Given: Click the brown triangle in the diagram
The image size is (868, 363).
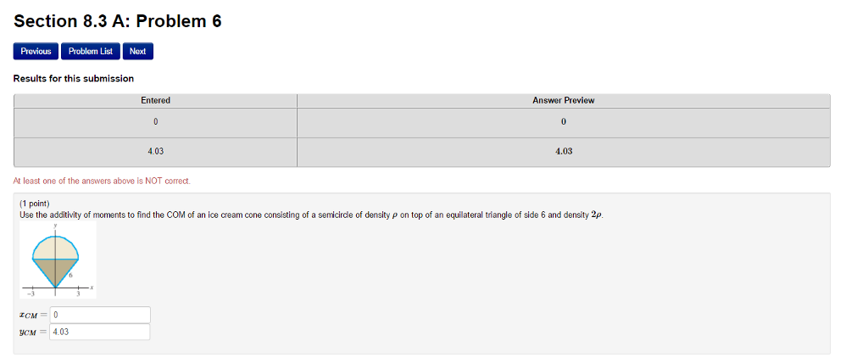Looking at the screenshot, I should coord(55,270).
